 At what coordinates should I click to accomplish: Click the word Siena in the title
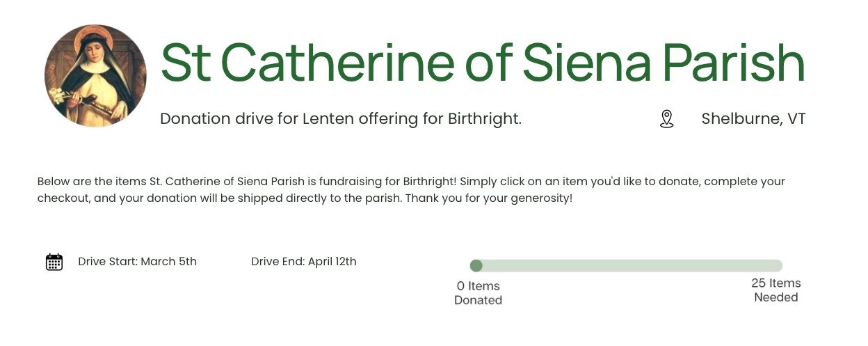(x=587, y=63)
